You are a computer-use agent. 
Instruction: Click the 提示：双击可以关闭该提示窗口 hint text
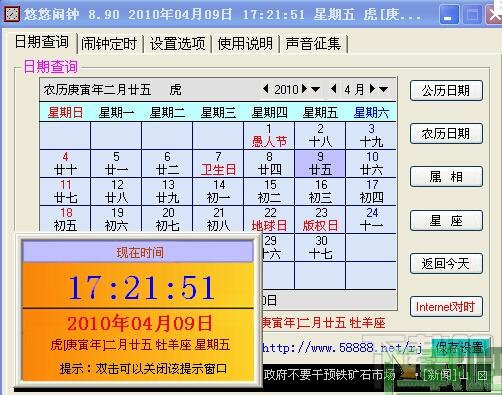coord(143,368)
